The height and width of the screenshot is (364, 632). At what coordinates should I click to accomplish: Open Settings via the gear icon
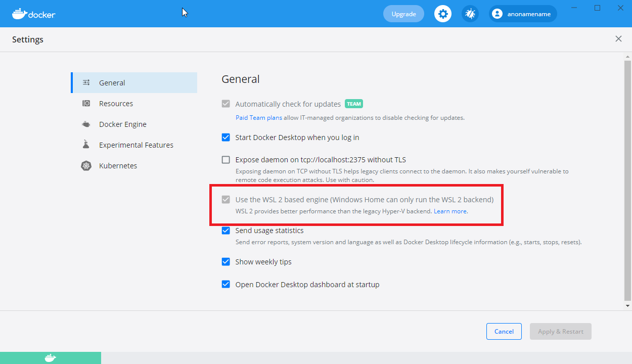click(x=443, y=14)
